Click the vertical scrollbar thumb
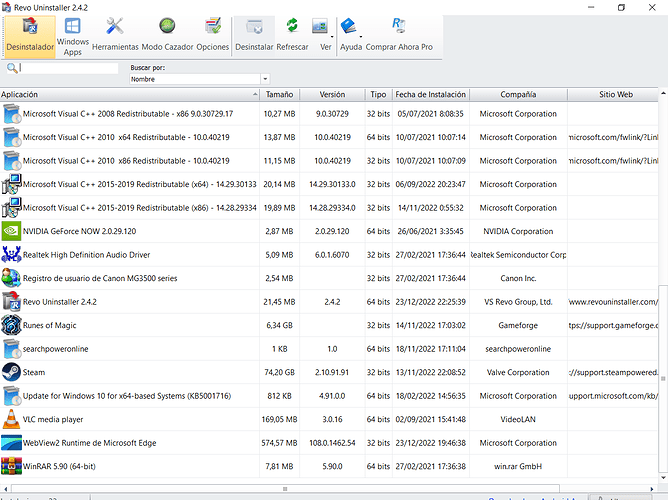 (663, 379)
